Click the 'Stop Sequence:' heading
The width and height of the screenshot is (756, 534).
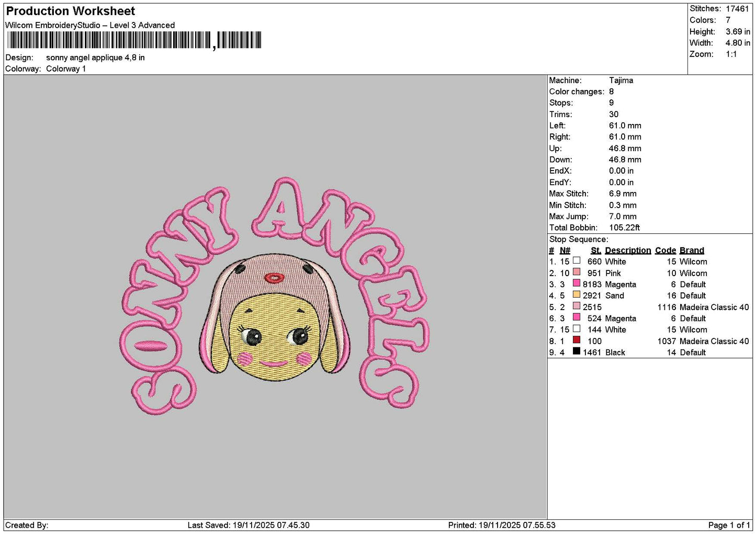pos(579,240)
